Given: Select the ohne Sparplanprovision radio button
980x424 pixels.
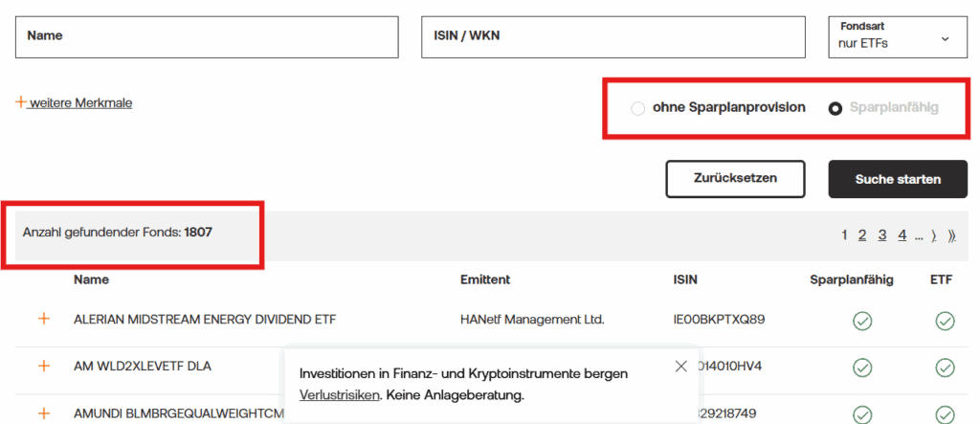Looking at the screenshot, I should [638, 108].
